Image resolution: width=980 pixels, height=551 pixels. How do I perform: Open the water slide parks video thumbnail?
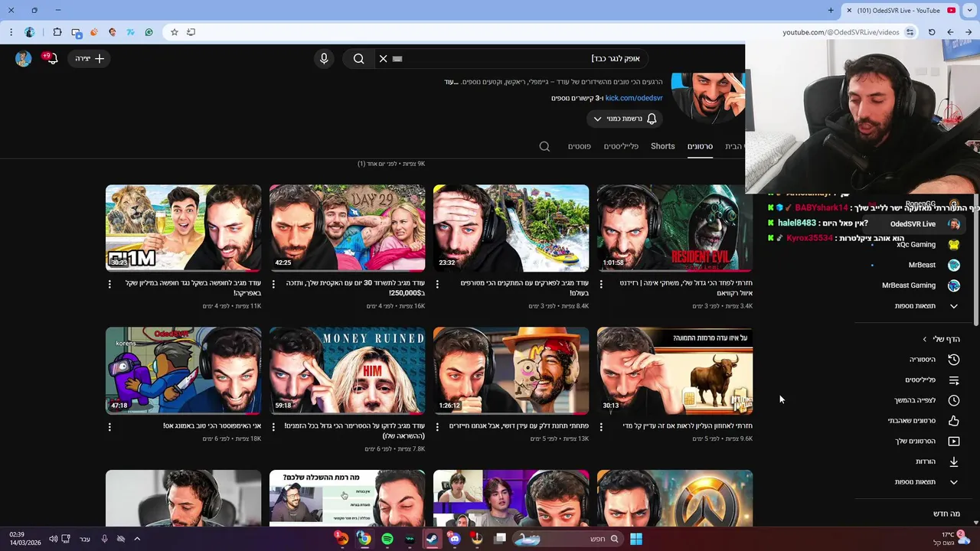click(x=511, y=228)
